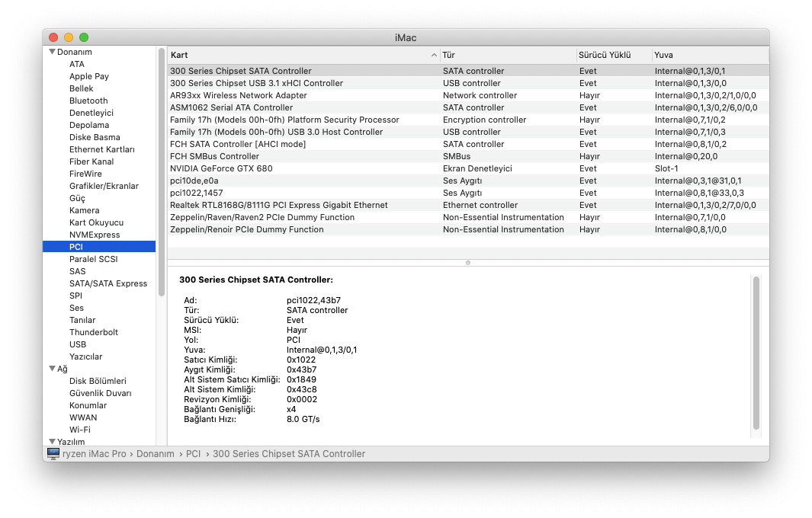The width and height of the screenshot is (812, 518).
Task: Select AR93xx Wireless Network Adapter row
Action: tap(239, 95)
